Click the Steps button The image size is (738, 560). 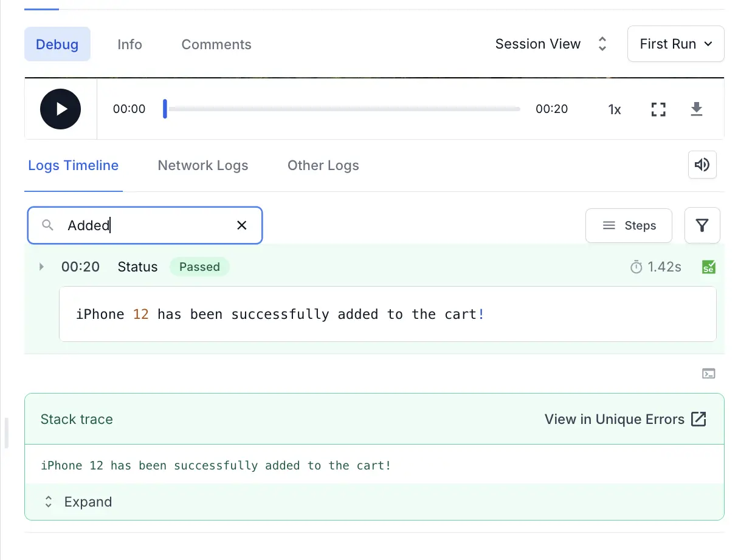pyautogui.click(x=629, y=225)
